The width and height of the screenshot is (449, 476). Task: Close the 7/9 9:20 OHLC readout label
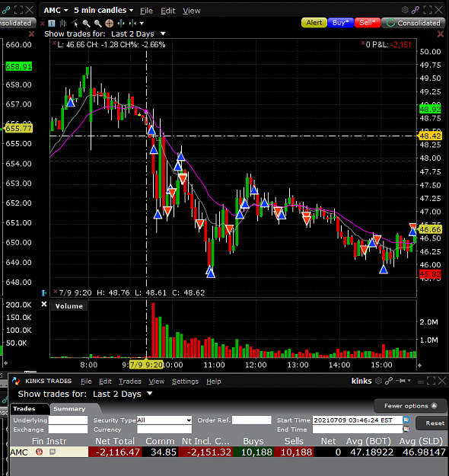(x=56, y=292)
